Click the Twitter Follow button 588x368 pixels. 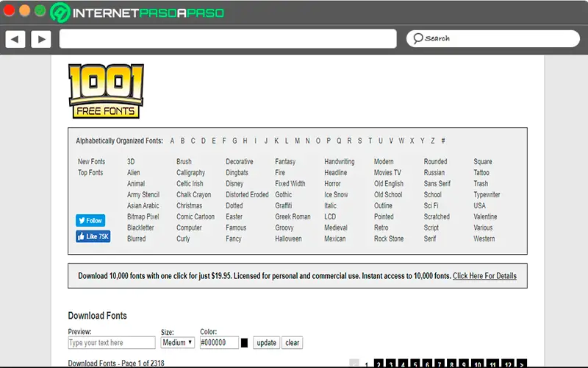click(90, 220)
